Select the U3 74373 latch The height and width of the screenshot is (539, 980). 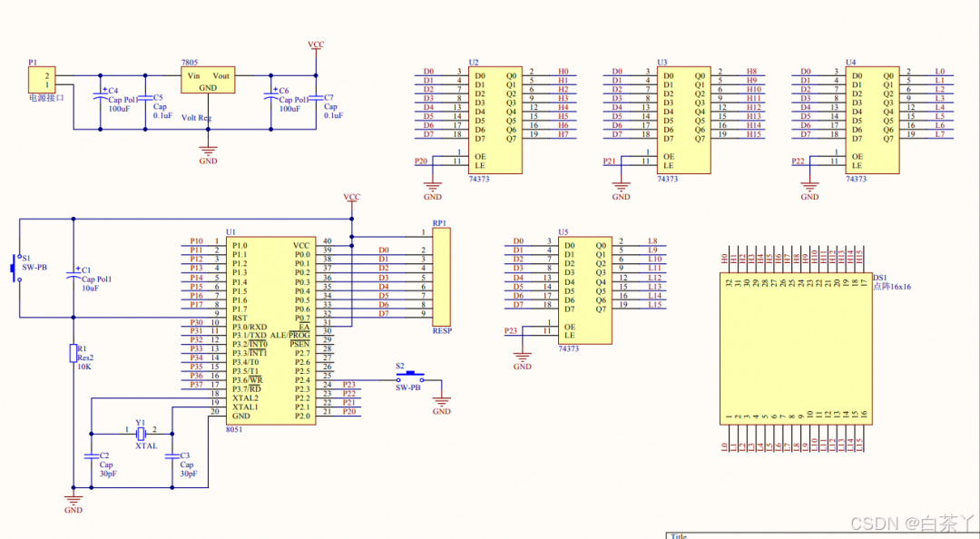684,120
